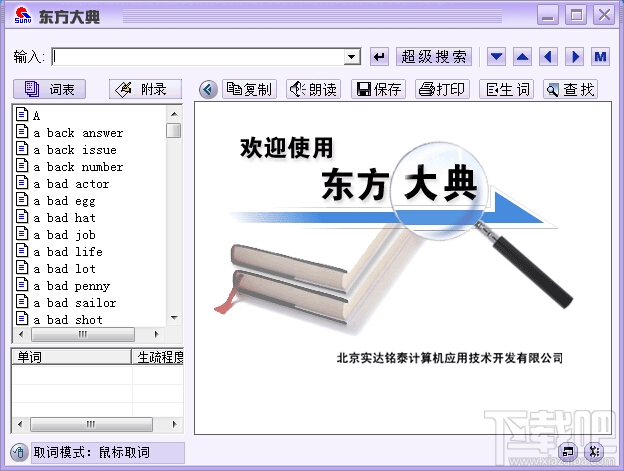Image resolution: width=624 pixels, height=471 pixels.
Task: Click the blue right arrow navigation icon
Action: [x=575, y=57]
